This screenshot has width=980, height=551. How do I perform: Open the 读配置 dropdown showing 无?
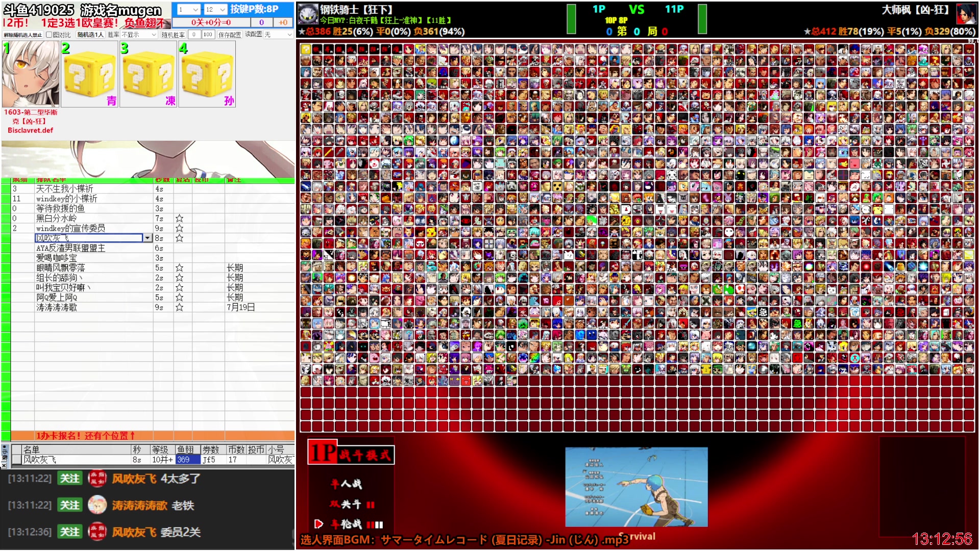[278, 35]
